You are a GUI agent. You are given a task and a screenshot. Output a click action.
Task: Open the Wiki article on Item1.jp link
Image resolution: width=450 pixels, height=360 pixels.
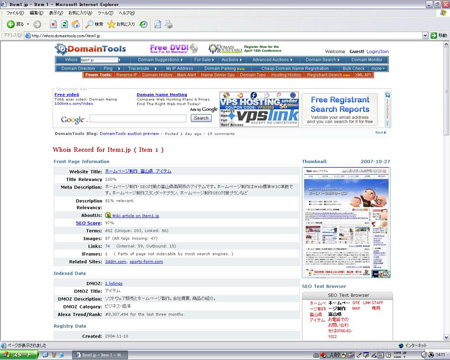(135, 216)
